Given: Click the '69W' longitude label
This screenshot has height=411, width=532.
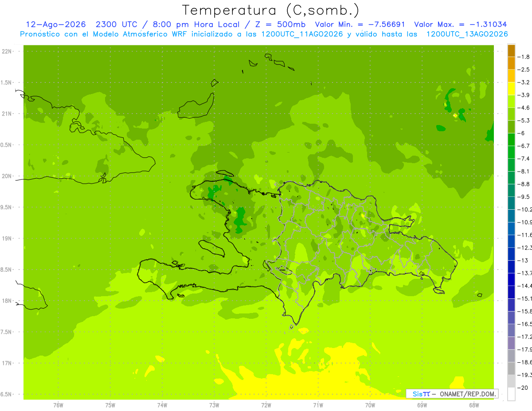Looking at the screenshot, I should 422,405.
